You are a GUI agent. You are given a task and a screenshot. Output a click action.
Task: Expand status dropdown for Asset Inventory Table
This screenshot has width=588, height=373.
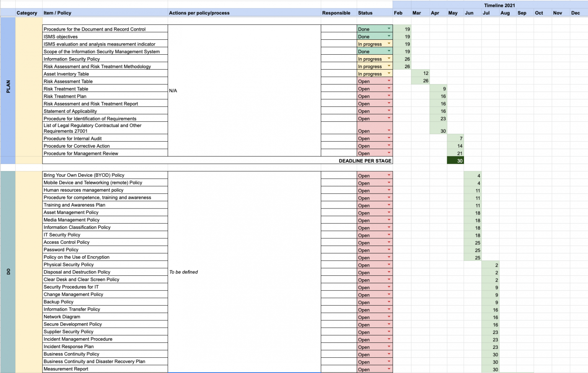(389, 73)
